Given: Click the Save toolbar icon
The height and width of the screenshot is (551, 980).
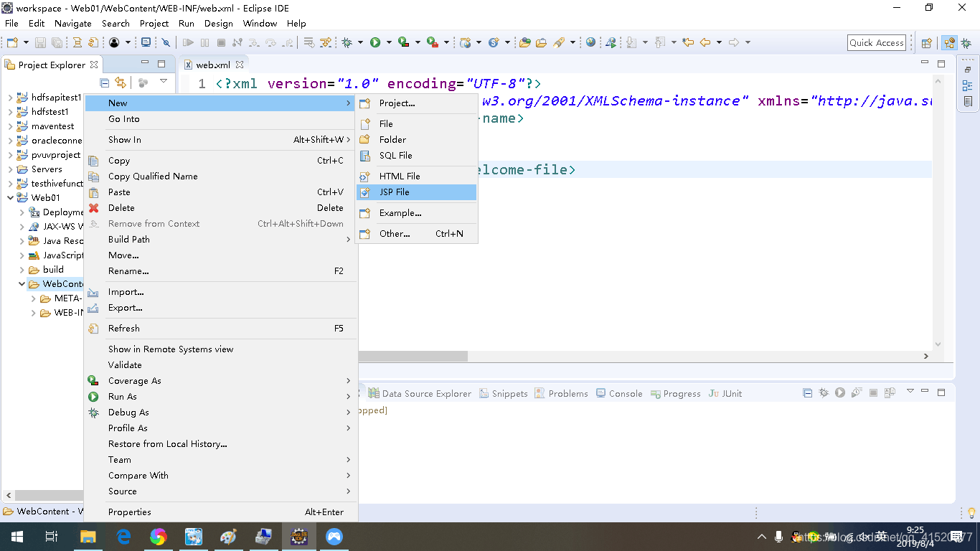Looking at the screenshot, I should (41, 42).
